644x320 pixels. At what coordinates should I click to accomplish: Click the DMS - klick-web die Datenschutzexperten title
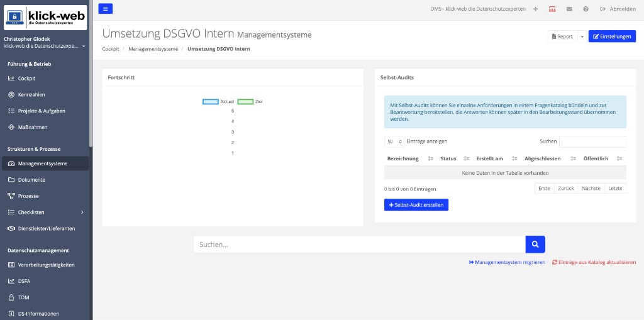478,9
